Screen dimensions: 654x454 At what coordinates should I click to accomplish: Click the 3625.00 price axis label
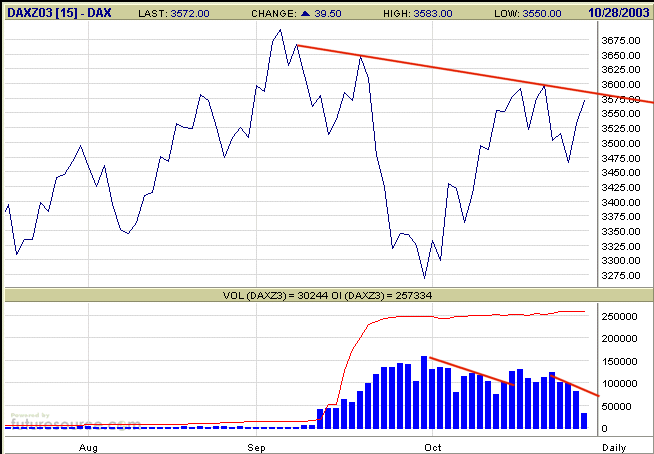(621, 69)
